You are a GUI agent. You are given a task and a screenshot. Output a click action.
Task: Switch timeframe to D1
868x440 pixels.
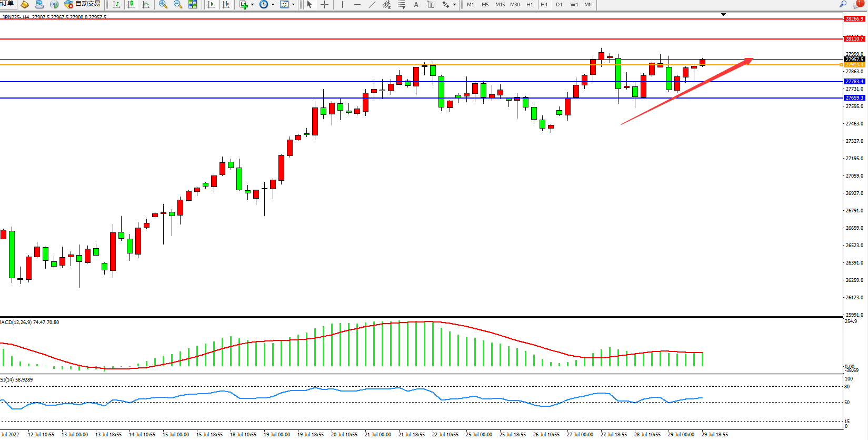(559, 5)
